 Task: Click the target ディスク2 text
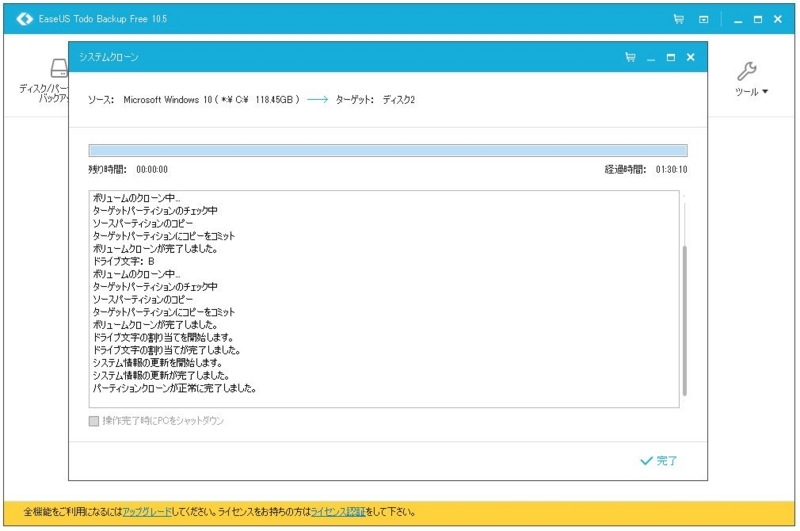coord(398,100)
